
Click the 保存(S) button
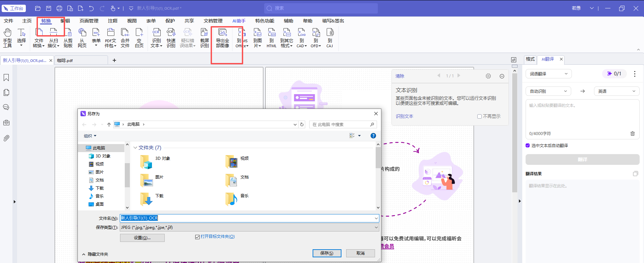coord(327,253)
